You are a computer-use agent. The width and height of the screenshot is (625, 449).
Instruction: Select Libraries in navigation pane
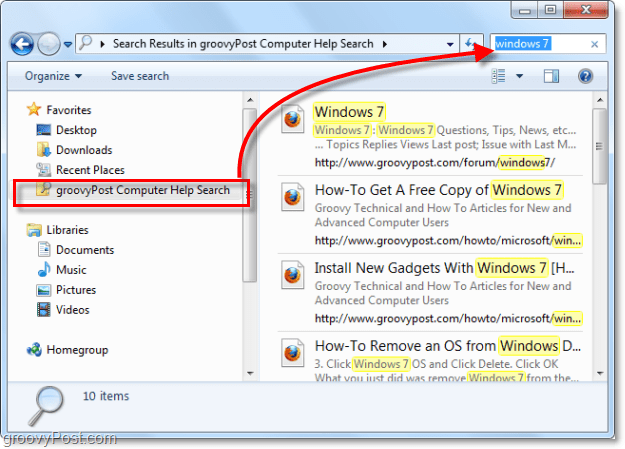click(x=67, y=230)
